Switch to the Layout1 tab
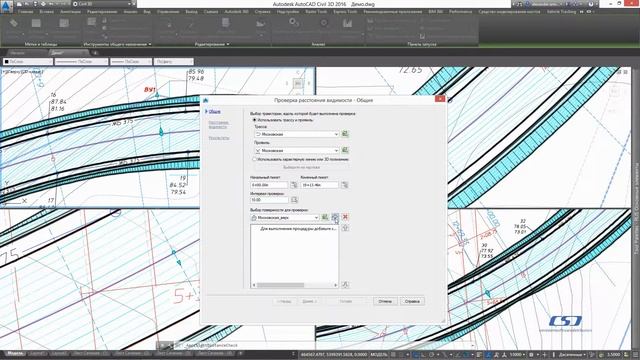Viewport: 640px width, 360px height. 38,353
